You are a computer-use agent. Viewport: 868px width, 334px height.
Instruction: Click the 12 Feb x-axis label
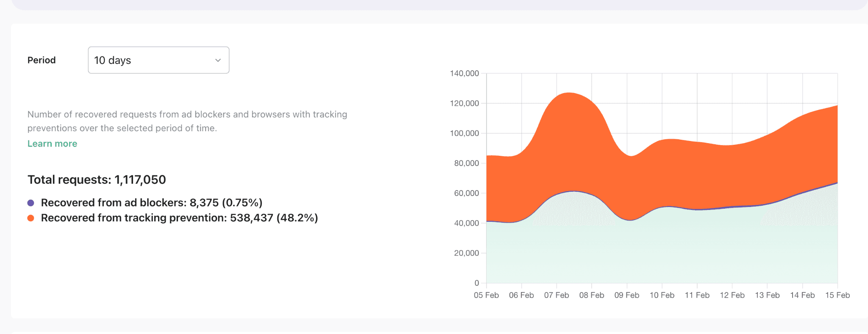732,295
